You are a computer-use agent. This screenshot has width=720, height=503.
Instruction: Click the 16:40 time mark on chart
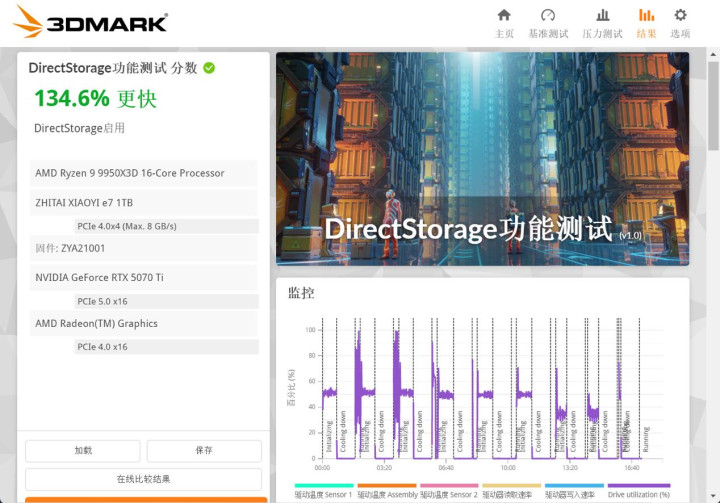coord(632,468)
